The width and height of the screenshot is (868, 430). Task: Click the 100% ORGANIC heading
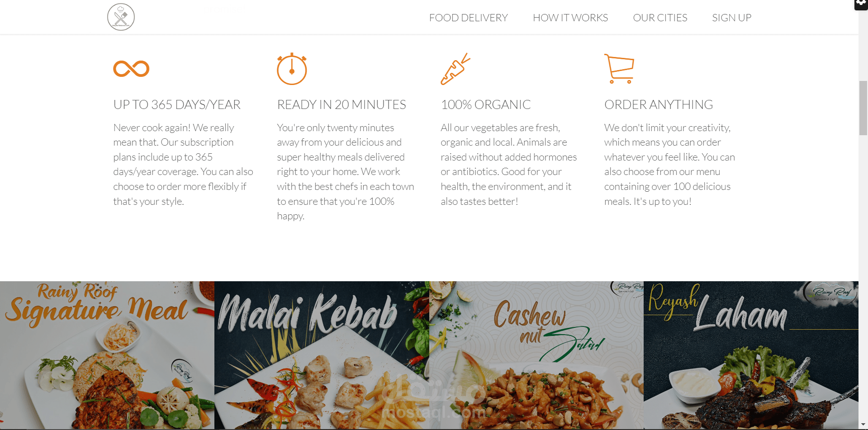tap(486, 104)
